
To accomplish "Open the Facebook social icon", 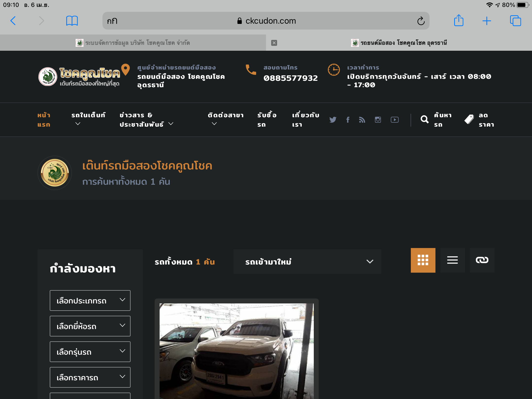I will click(348, 120).
